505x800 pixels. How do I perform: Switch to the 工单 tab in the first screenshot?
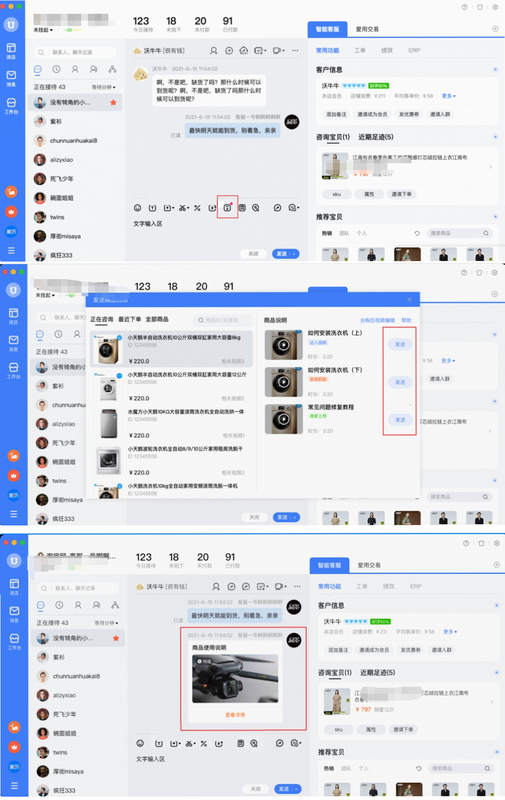(x=360, y=51)
